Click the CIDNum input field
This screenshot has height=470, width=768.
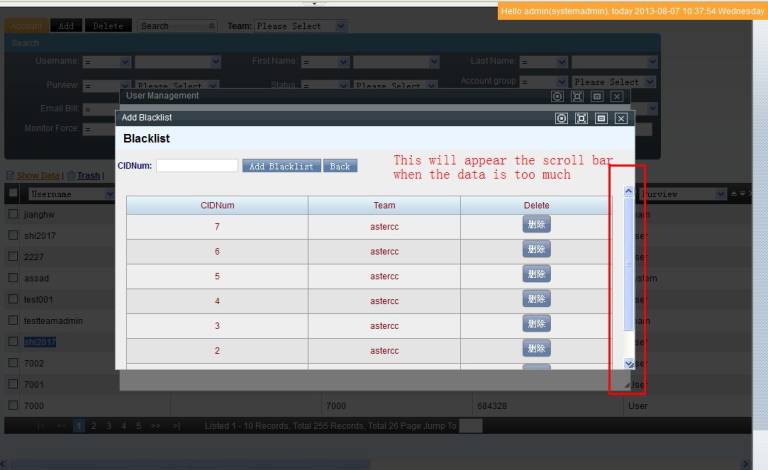coord(197,166)
